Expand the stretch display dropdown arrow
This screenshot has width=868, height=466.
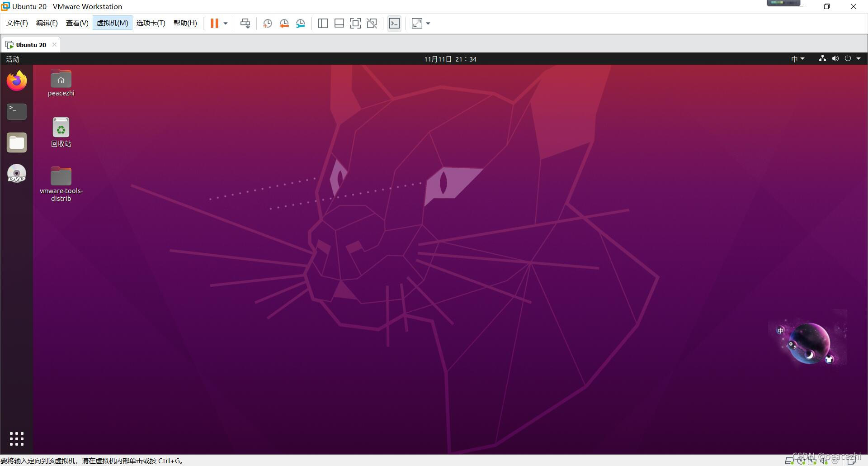tap(428, 24)
